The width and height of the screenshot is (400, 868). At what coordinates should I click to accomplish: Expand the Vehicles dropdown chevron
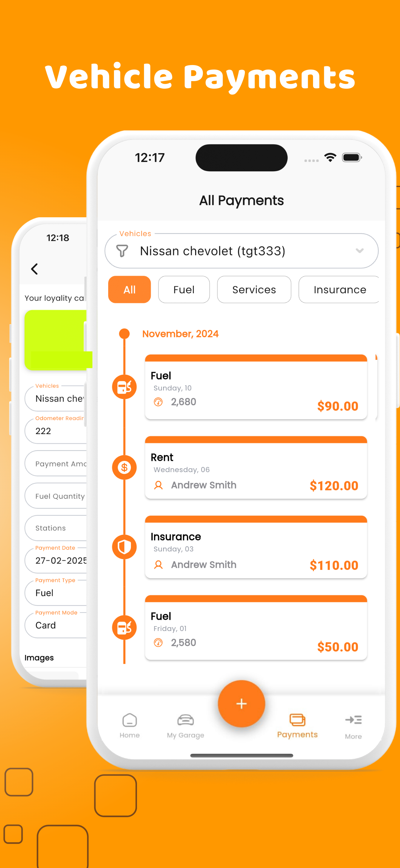[359, 250]
